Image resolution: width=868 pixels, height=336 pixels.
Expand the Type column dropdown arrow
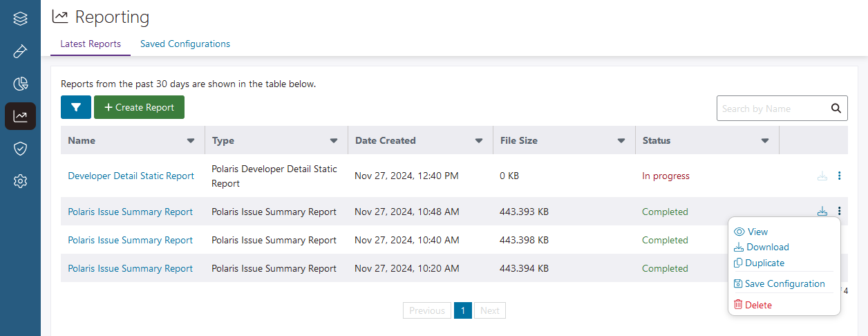pyautogui.click(x=334, y=140)
